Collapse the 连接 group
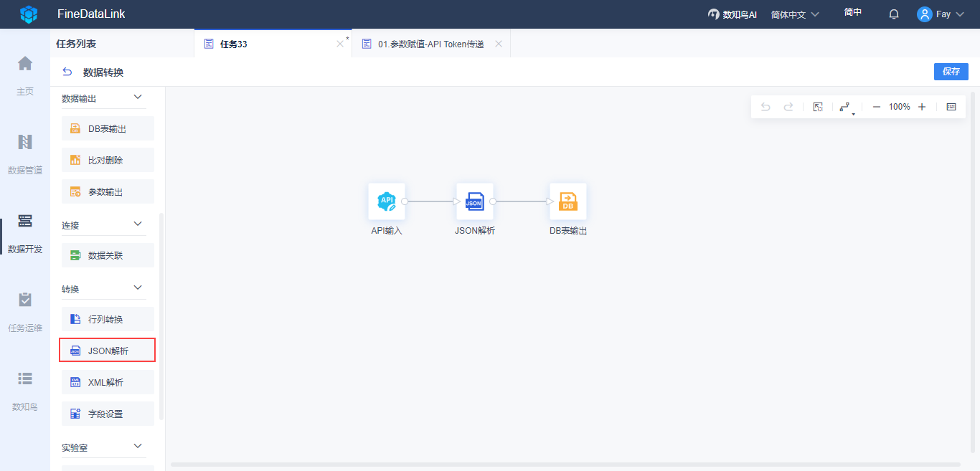 (x=138, y=224)
